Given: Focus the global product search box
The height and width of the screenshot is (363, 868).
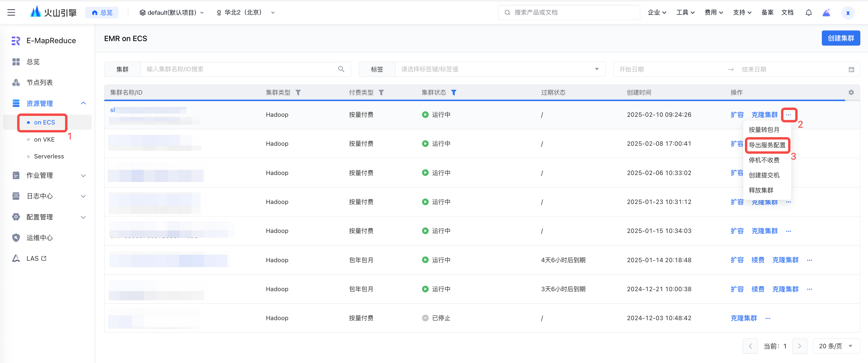Looking at the screenshot, I should 569,12.
